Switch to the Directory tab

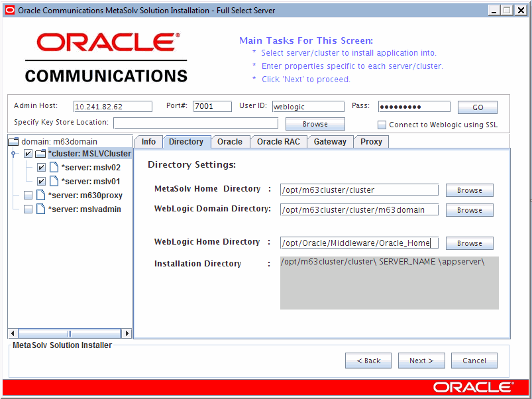click(x=186, y=141)
